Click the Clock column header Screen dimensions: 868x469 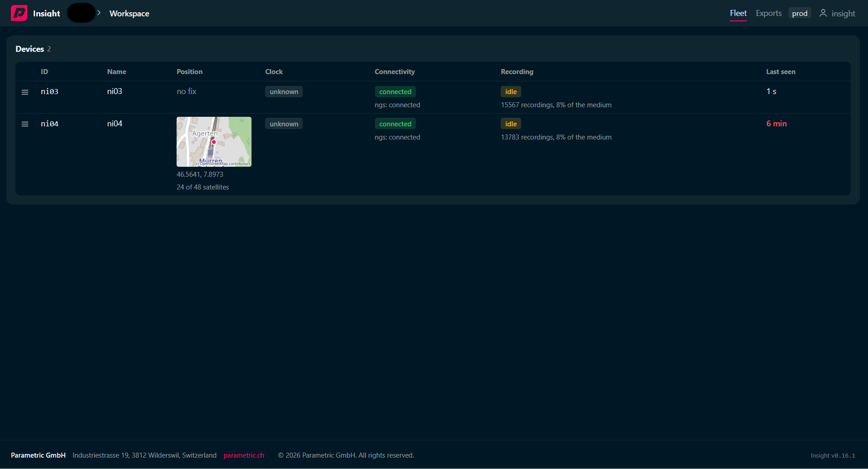274,72
